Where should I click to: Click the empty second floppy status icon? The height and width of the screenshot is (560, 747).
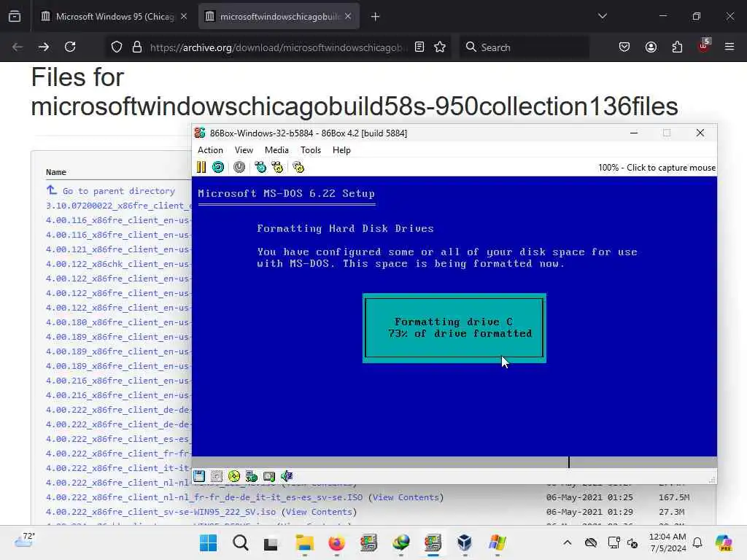217,475
